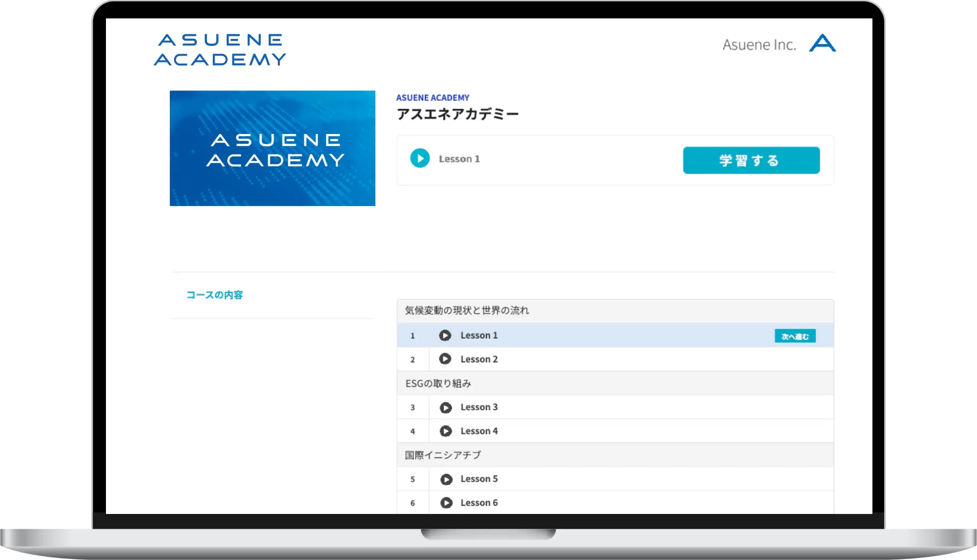Click the Lesson 3 play icon
This screenshot has height=560, width=977.
(446, 408)
